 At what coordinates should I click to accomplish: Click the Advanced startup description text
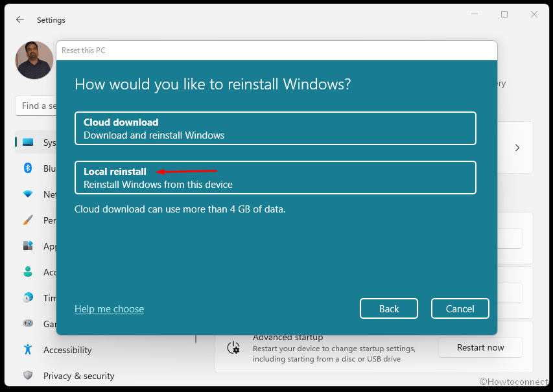point(334,354)
